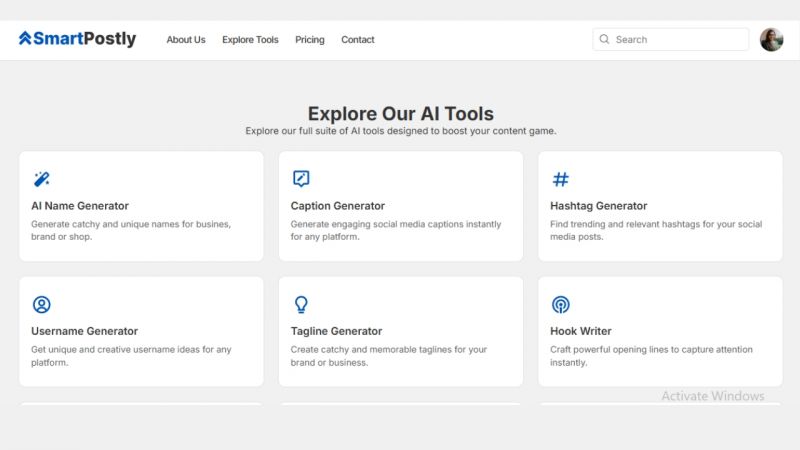Image resolution: width=800 pixels, height=450 pixels.
Task: Choose the Tagline Generator title
Action: click(x=336, y=331)
